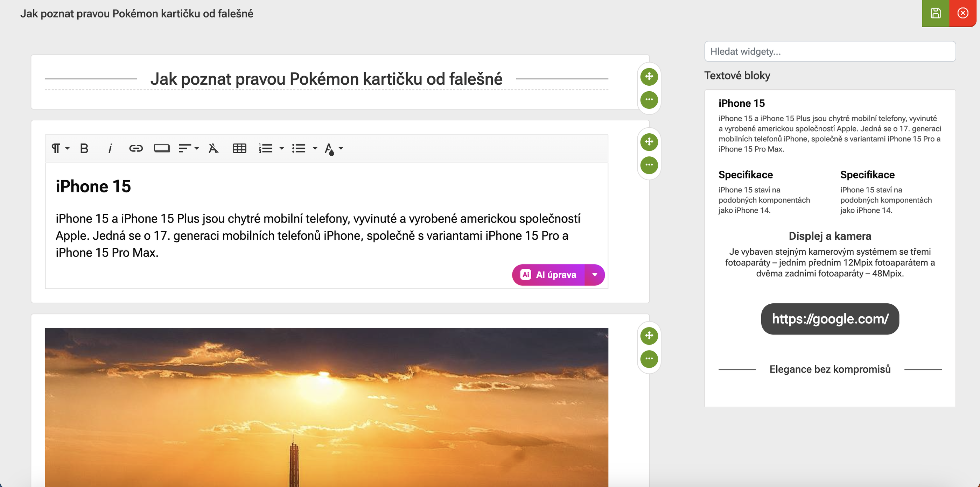
Task: Click the page title text in the top bar
Action: point(136,14)
